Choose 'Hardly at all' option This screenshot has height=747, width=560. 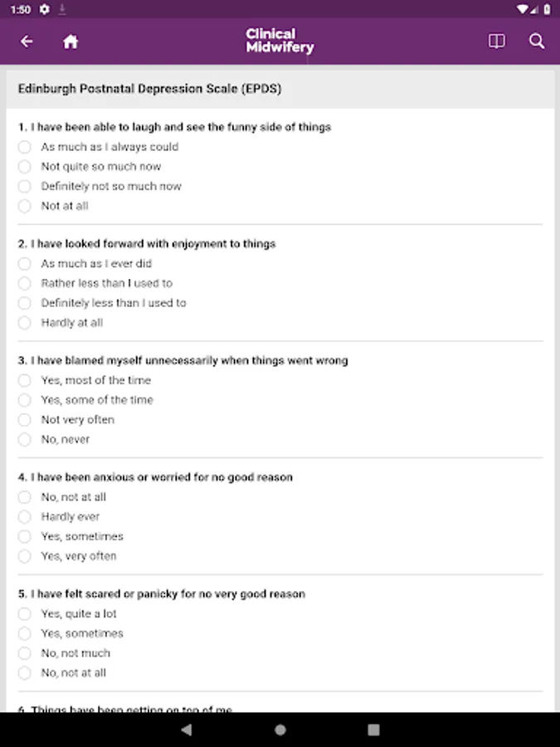[x=25, y=323]
